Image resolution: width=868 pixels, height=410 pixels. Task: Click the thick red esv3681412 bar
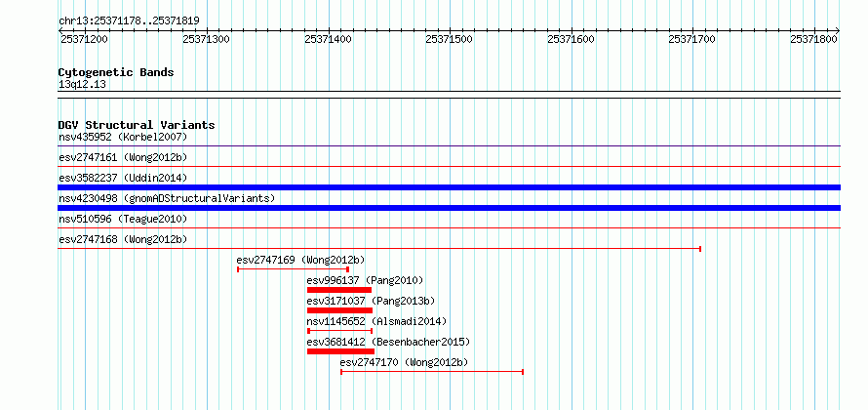[340, 351]
